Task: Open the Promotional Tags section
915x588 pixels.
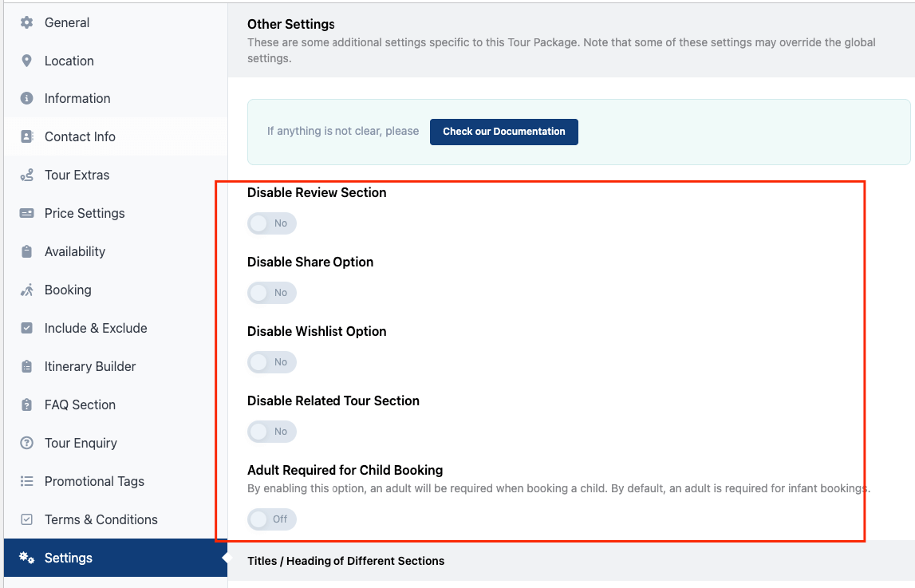Action: click(94, 481)
